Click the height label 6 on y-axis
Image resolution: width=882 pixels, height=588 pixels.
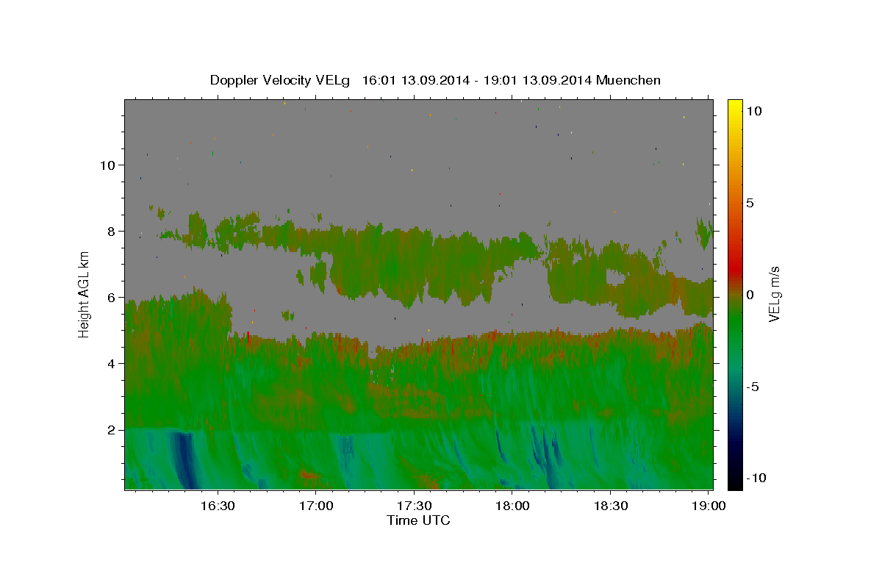[111, 297]
